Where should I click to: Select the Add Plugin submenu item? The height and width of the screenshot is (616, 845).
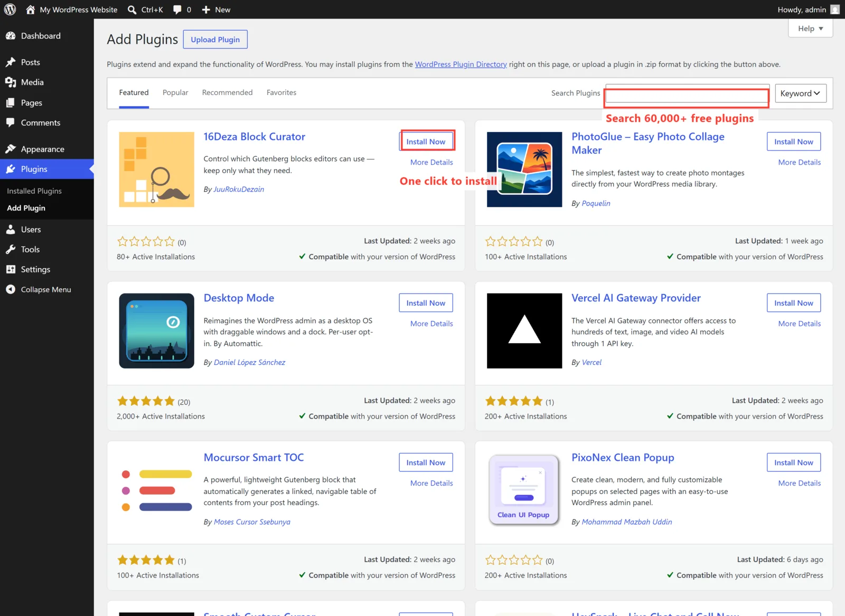pos(26,208)
